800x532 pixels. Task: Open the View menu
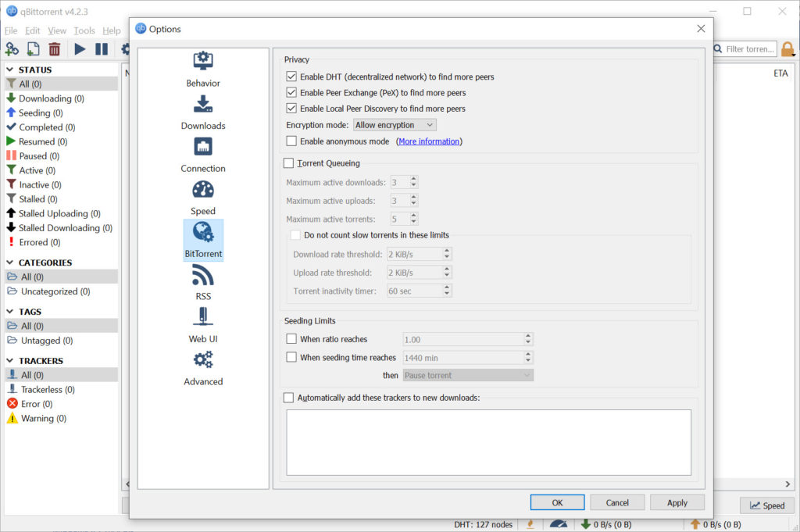coord(57,30)
